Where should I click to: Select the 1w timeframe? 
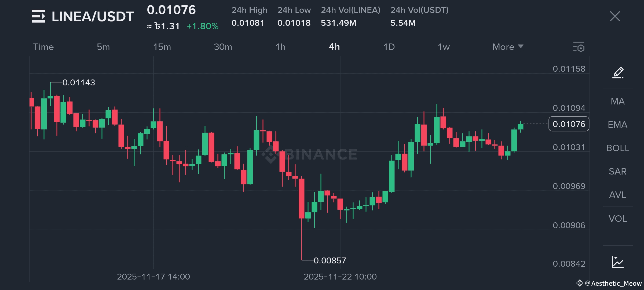[444, 47]
